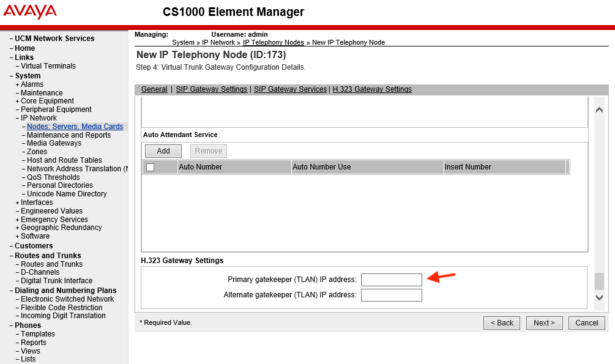The height and width of the screenshot is (364, 615).
Task: Click the disabled Remove button
Action: (209, 151)
